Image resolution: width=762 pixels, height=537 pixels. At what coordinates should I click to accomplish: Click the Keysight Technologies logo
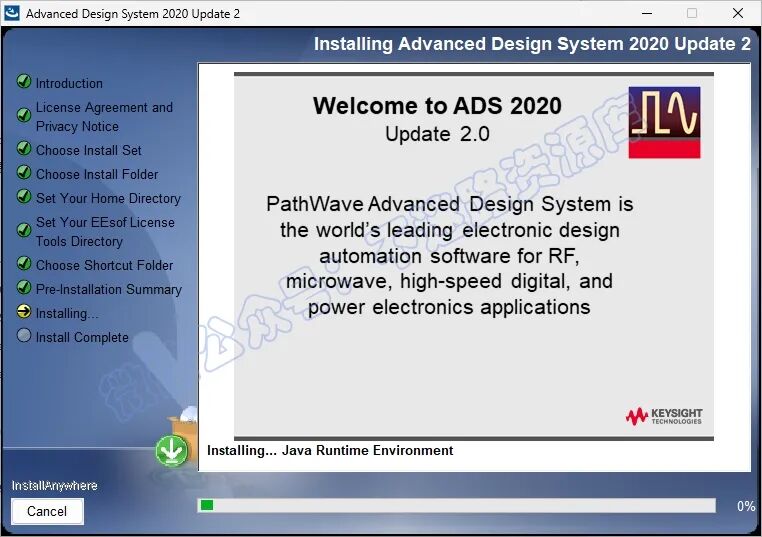pyautogui.click(x=664, y=416)
